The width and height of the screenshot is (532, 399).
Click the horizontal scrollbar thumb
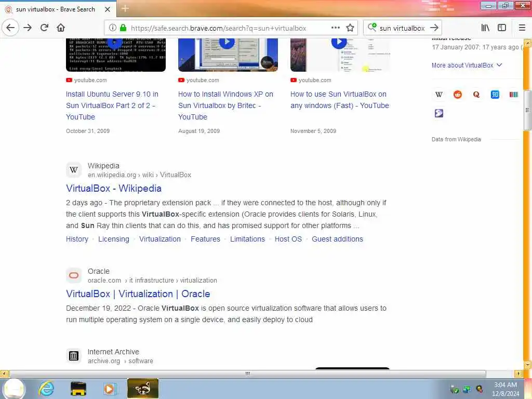coord(248,374)
